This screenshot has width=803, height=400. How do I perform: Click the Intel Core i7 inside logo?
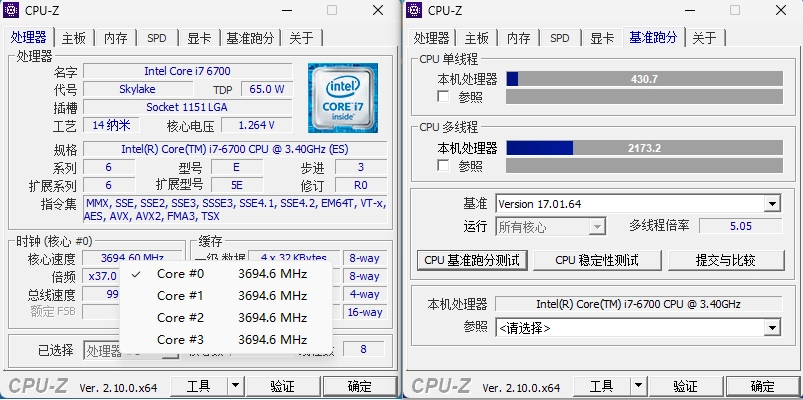(x=343, y=98)
